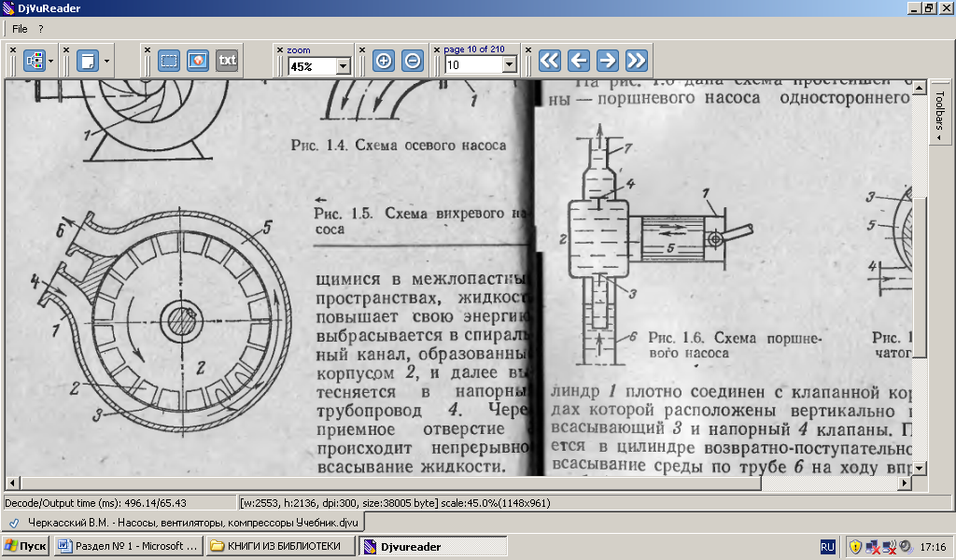Jump to the first page
This screenshot has width=956, height=560.
pos(549,61)
